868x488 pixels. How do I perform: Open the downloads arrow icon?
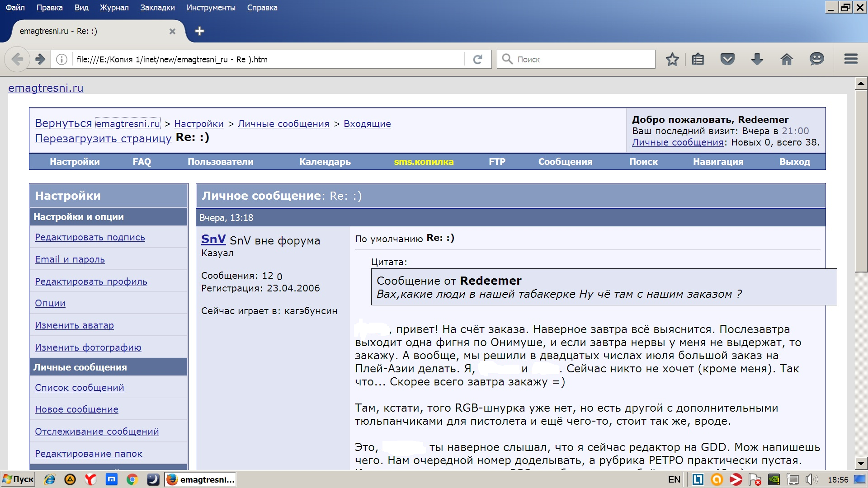pos(757,59)
